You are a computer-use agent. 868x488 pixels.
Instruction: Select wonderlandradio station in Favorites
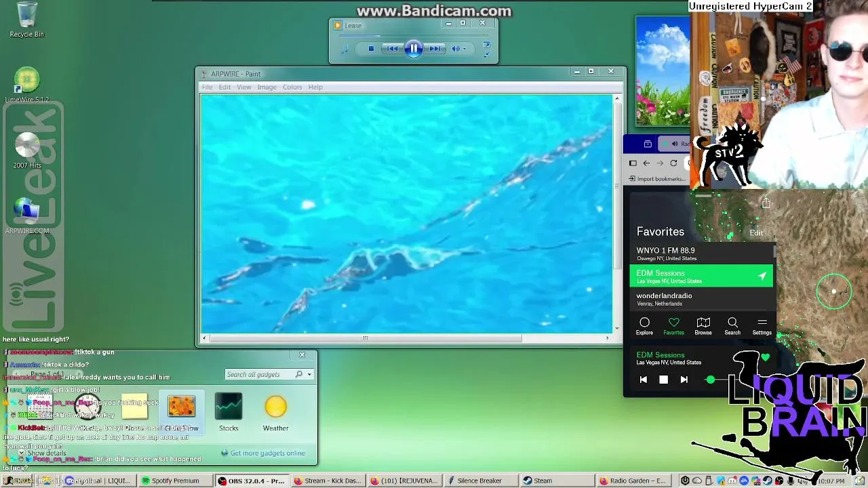click(x=701, y=299)
